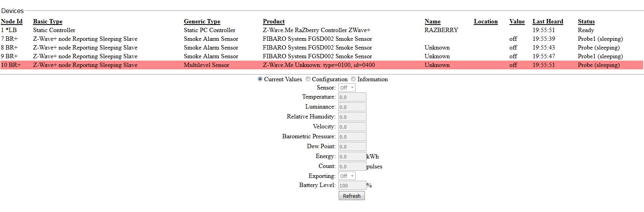This screenshot has width=644, height=212.
Task: Open the Exporting dropdown
Action: pos(347,176)
